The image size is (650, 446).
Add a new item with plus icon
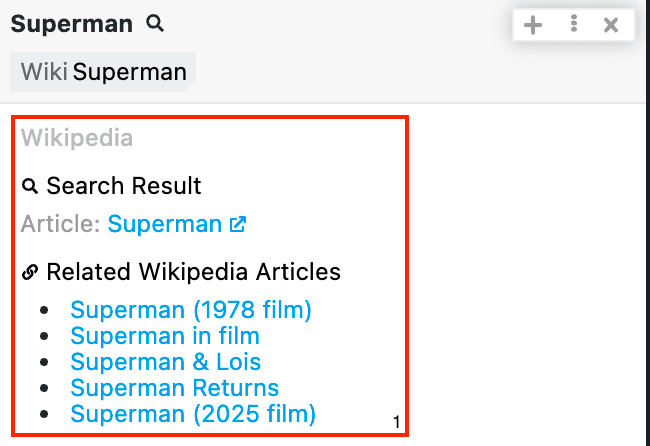coord(533,25)
